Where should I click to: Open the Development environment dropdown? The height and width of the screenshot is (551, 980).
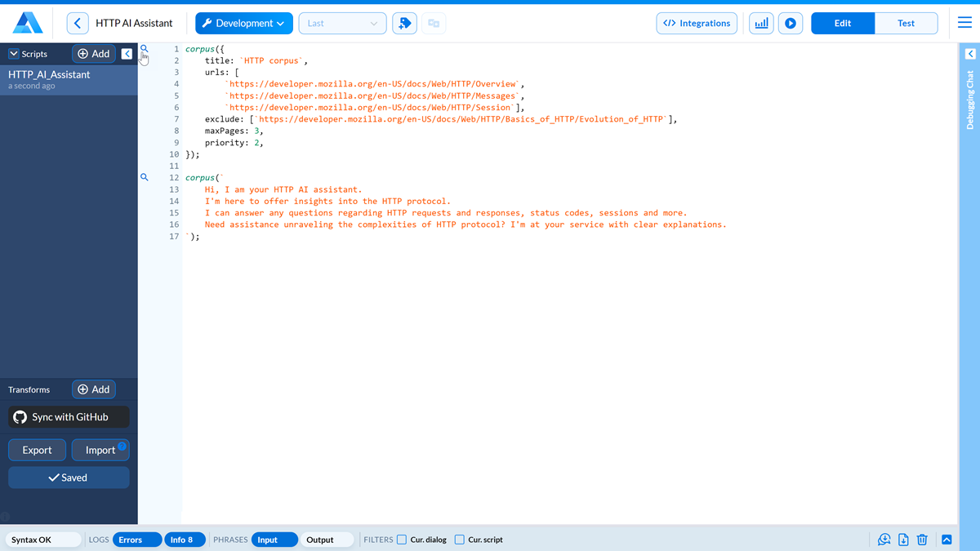[x=243, y=23]
